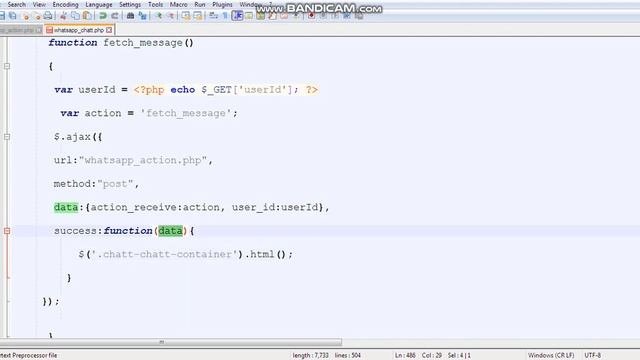Click the horizontal scrollbar thumb
This screenshot has width=640, height=360.
[171, 342]
